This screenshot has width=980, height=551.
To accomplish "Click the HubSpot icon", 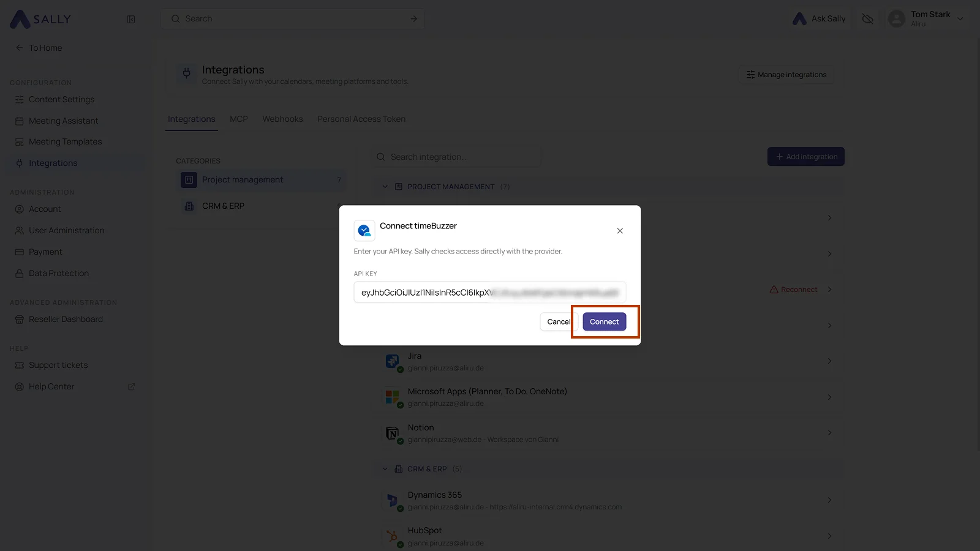I will click(x=393, y=536).
